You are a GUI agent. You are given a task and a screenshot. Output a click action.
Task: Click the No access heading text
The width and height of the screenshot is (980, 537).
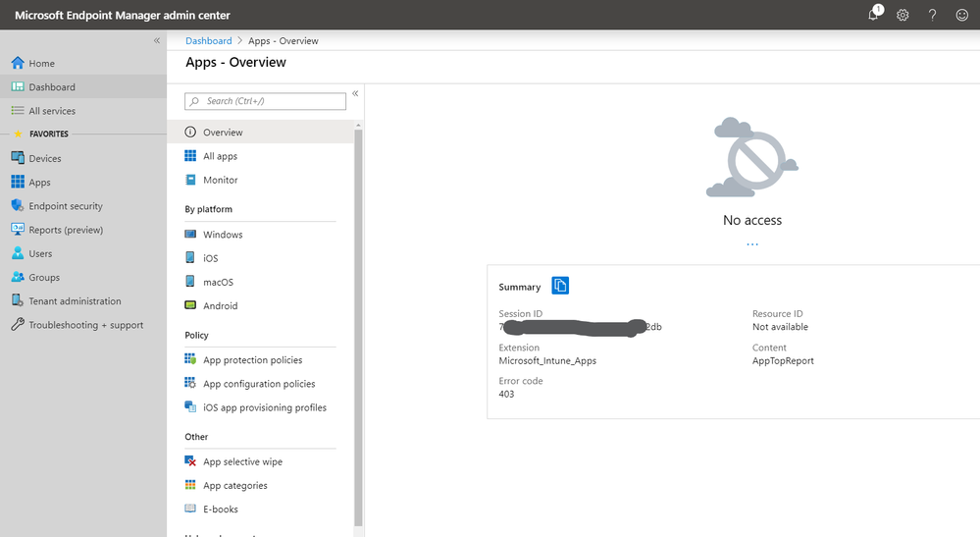coord(752,220)
